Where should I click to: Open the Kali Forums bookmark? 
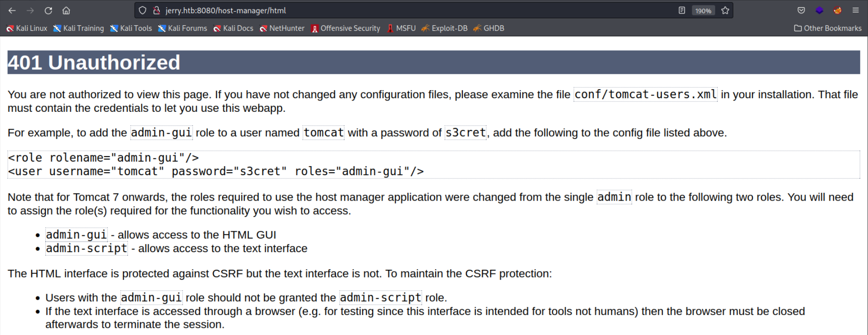pyautogui.click(x=182, y=28)
